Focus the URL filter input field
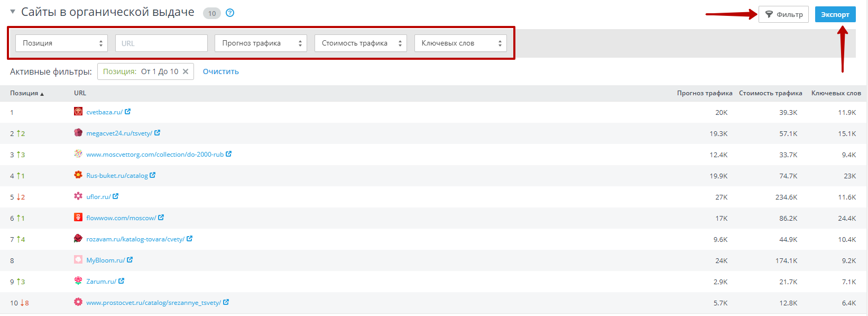Screen dimensions: 868x316 point(161,43)
